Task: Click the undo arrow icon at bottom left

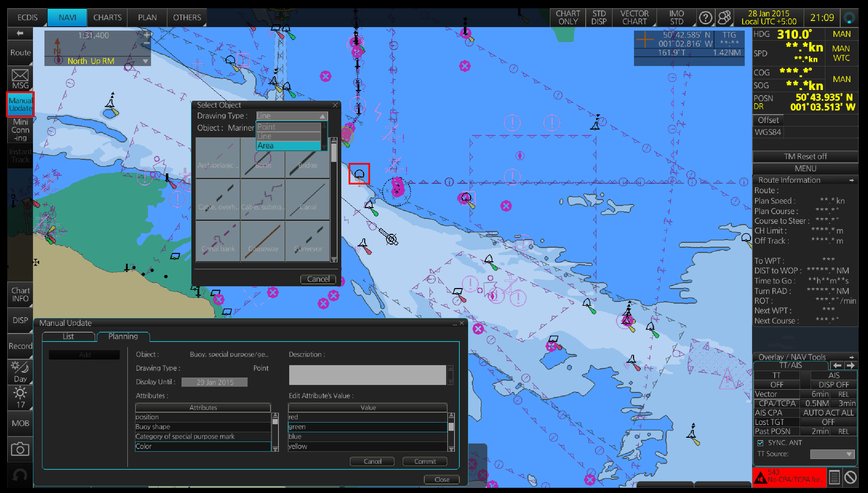Action: [20, 475]
